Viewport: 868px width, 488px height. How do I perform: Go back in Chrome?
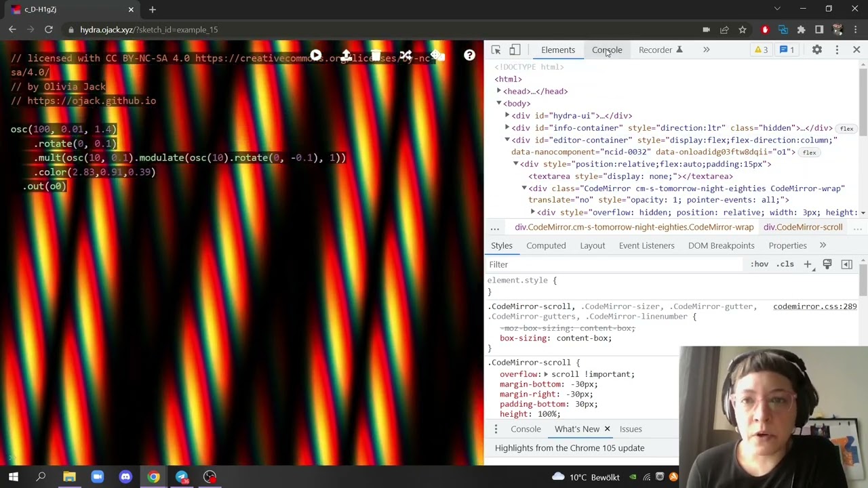tap(12, 30)
